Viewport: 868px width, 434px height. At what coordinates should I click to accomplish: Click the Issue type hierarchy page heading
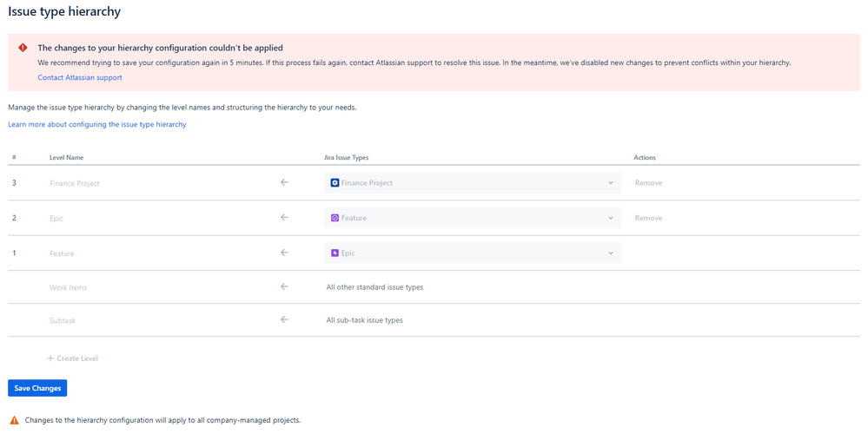pos(64,11)
